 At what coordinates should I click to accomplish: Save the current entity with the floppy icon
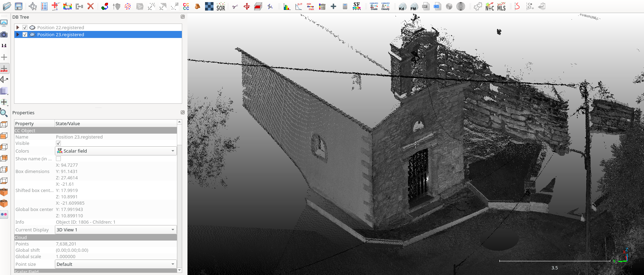click(x=19, y=6)
